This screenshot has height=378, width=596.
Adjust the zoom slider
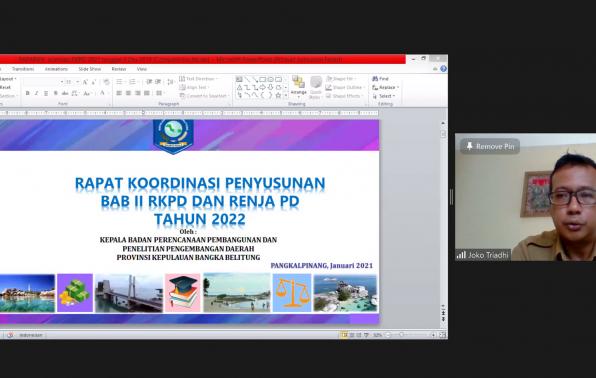(401, 335)
